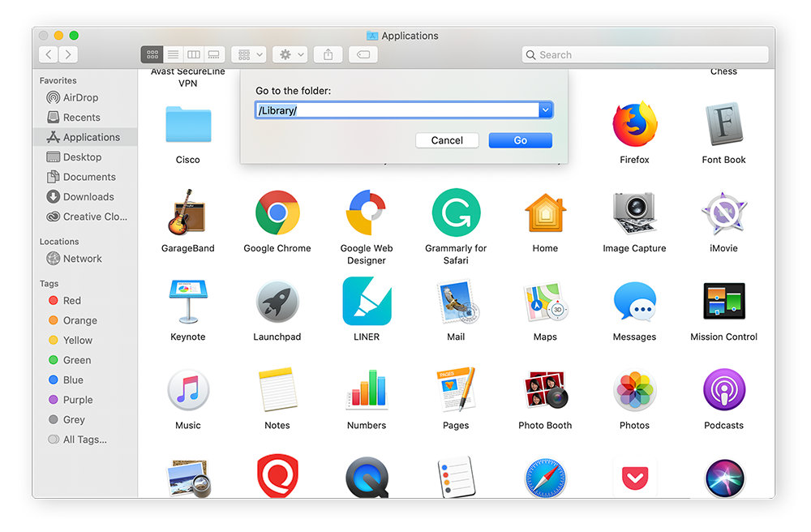
Task: Open GarageBand from Applications
Action: [x=187, y=213]
